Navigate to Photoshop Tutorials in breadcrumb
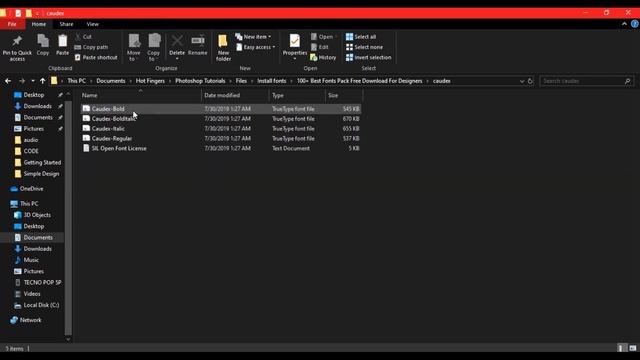 (x=200, y=81)
